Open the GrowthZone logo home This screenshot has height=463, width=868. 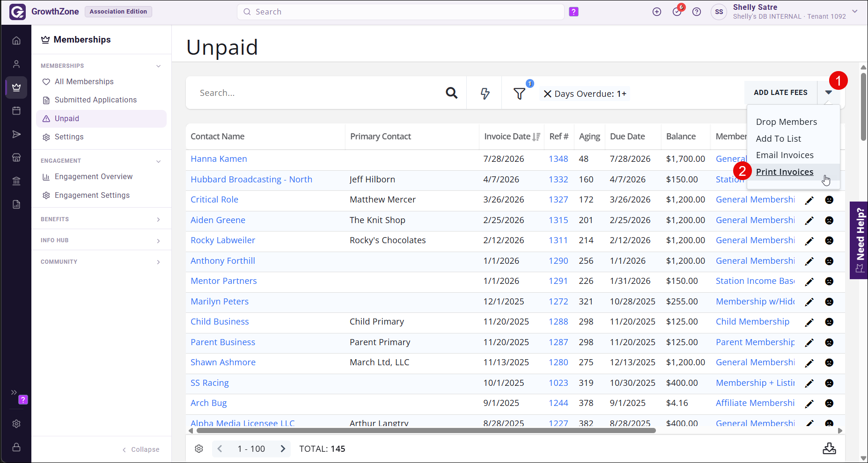(x=18, y=12)
